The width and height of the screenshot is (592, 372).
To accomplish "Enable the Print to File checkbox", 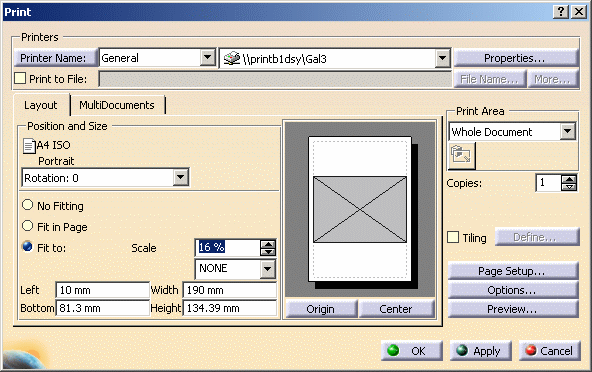I will (20, 79).
